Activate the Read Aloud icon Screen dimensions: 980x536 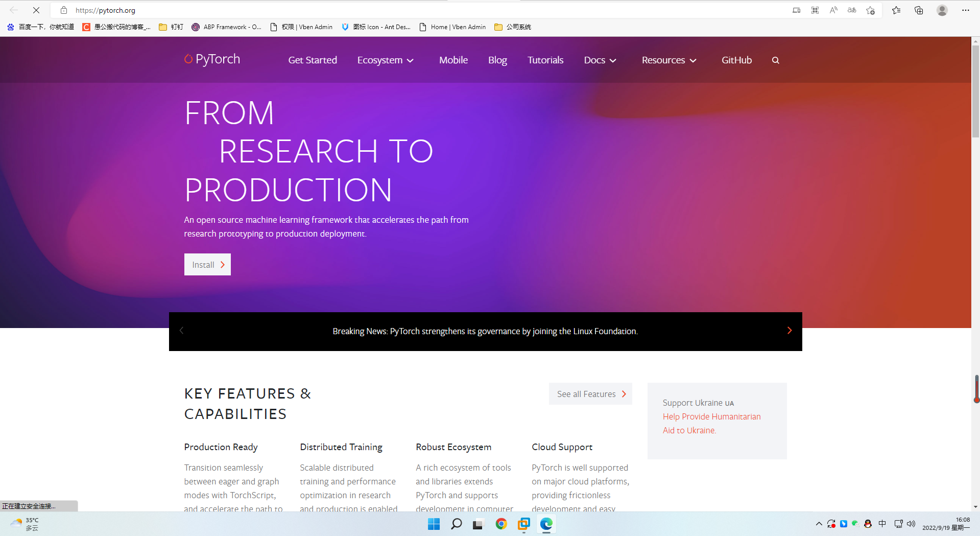[833, 10]
